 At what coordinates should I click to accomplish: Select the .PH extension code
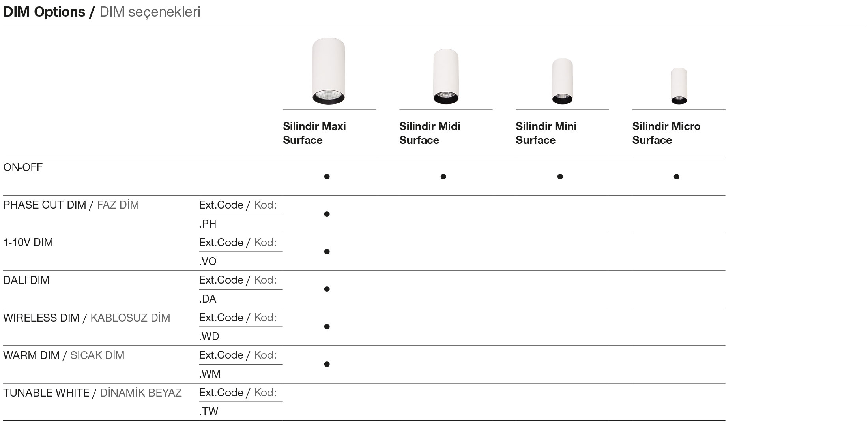(208, 224)
